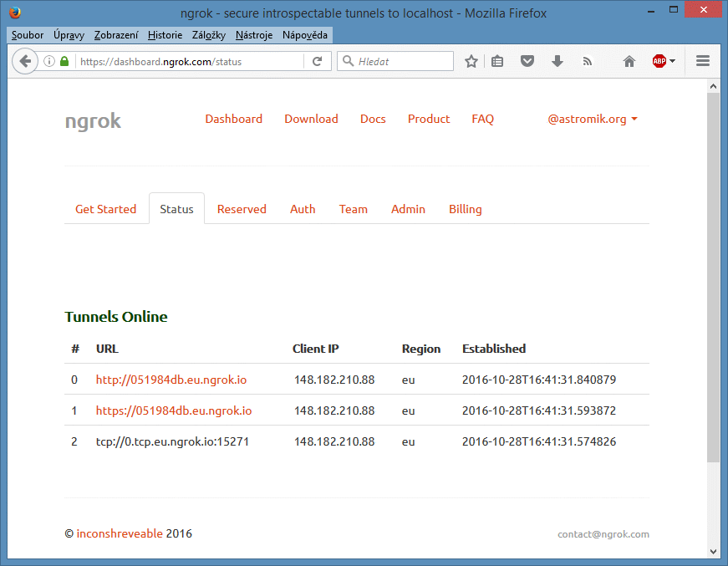Show bookmarks list icon
728x566 pixels.
497,61
